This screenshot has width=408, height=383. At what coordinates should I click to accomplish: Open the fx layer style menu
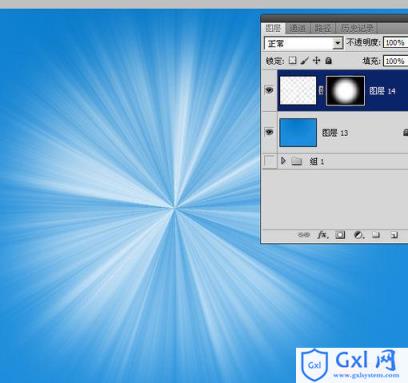tap(323, 235)
